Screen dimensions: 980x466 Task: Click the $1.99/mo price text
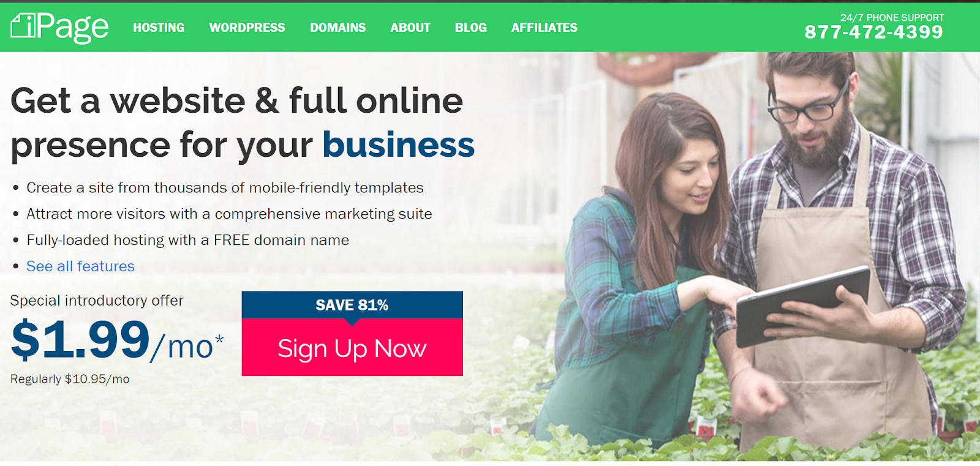click(x=112, y=340)
